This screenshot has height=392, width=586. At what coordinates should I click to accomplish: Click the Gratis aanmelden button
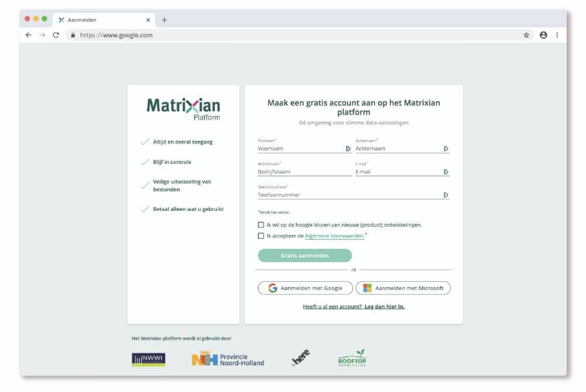(305, 255)
